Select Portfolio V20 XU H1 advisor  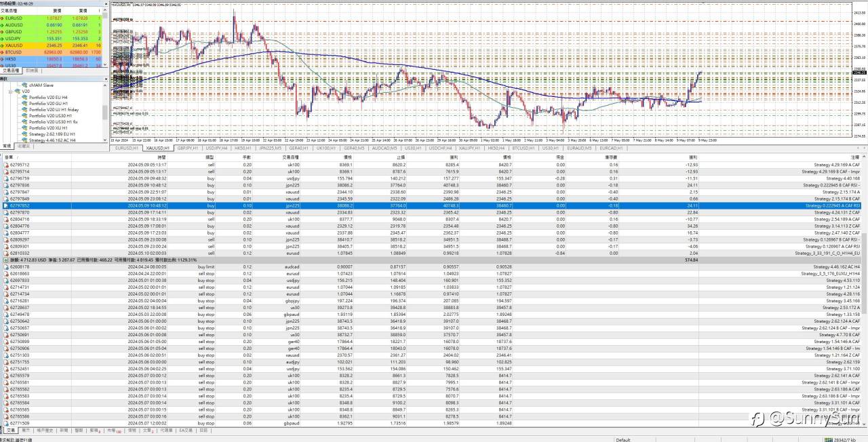47,127
